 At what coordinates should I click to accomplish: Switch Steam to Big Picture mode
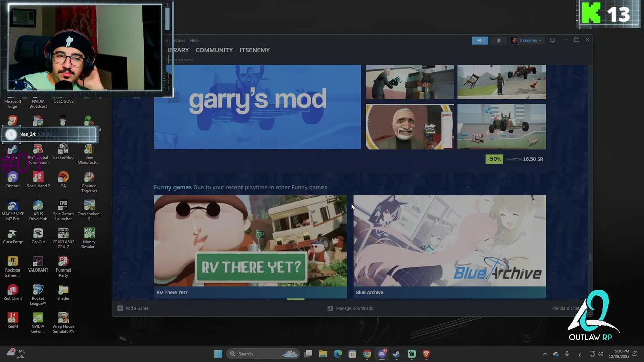(552, 40)
